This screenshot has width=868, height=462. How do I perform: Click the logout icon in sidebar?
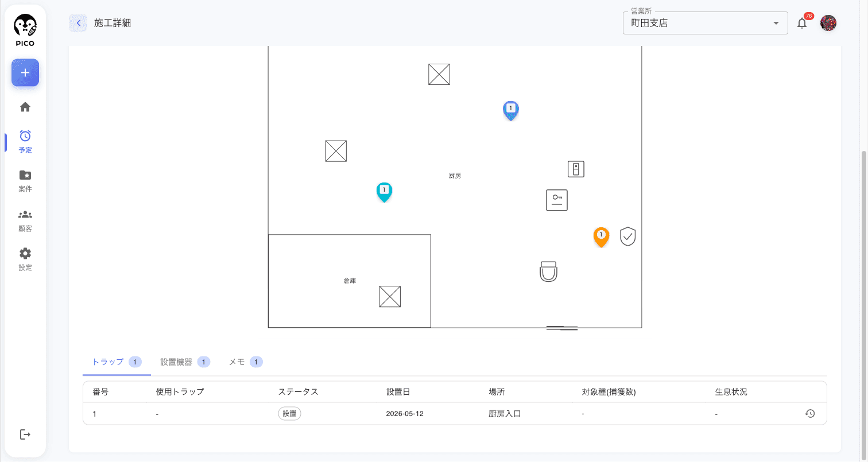25,434
